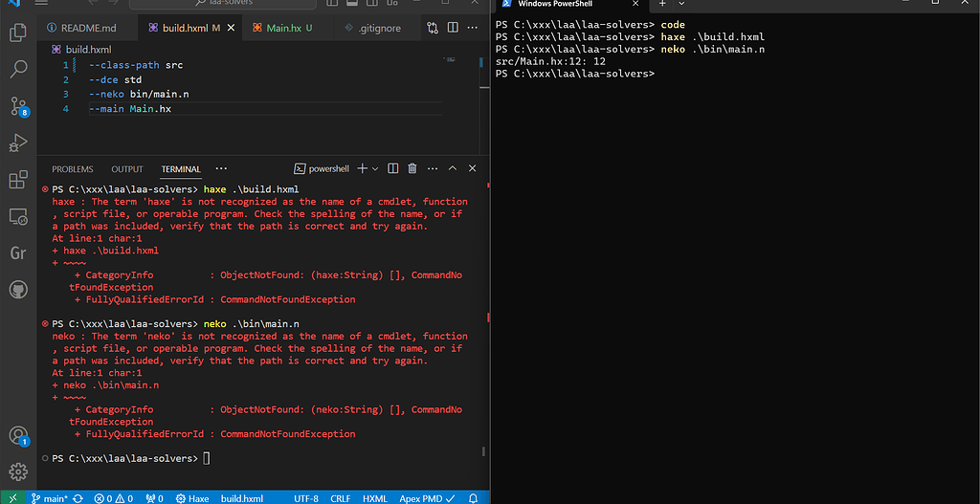Click build.hxml config item in status bar

coord(242,498)
